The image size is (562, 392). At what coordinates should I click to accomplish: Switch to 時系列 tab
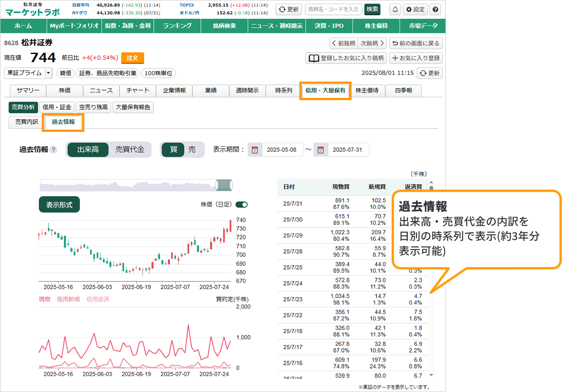[x=284, y=91]
